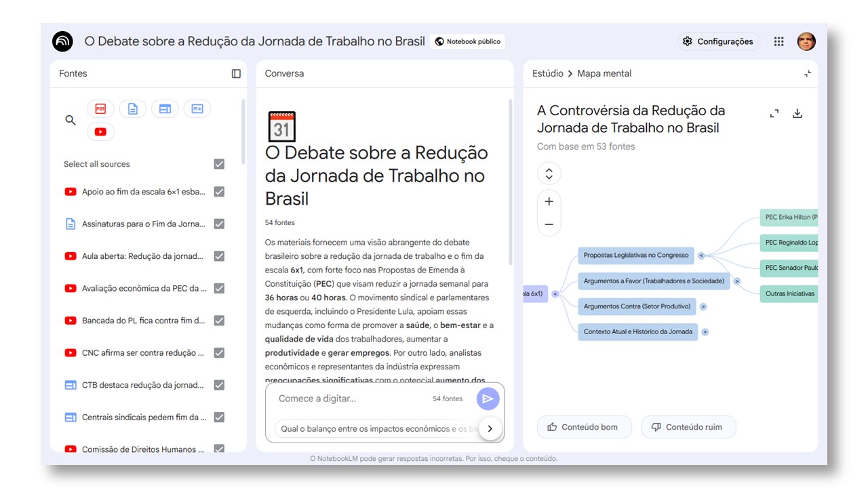The image size is (868, 488).
Task: Toggle the Select all sources checkbox
Action: (x=219, y=164)
